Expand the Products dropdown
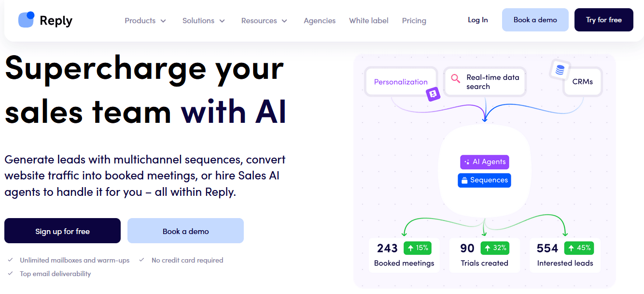 tap(145, 20)
